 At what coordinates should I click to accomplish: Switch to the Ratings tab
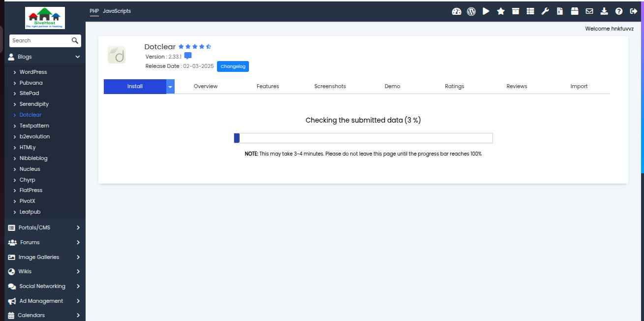coord(455,87)
